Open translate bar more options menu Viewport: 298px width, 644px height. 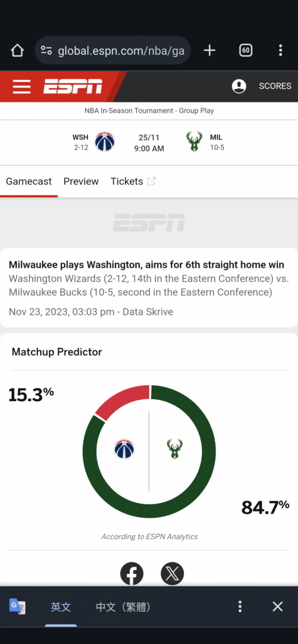click(240, 607)
